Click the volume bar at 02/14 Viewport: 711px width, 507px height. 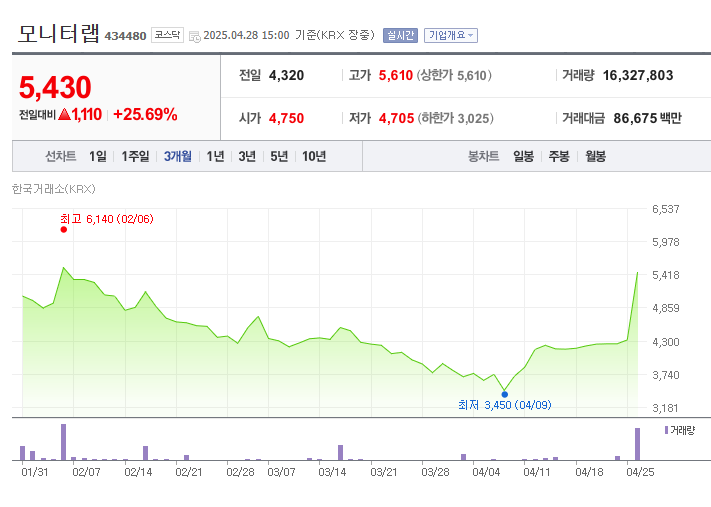tap(146, 453)
